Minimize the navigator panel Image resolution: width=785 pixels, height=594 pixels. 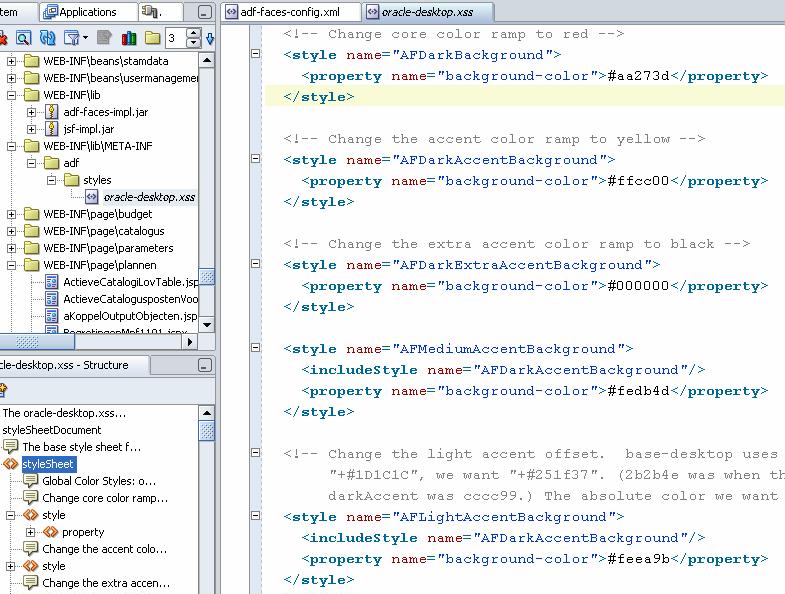(x=205, y=12)
